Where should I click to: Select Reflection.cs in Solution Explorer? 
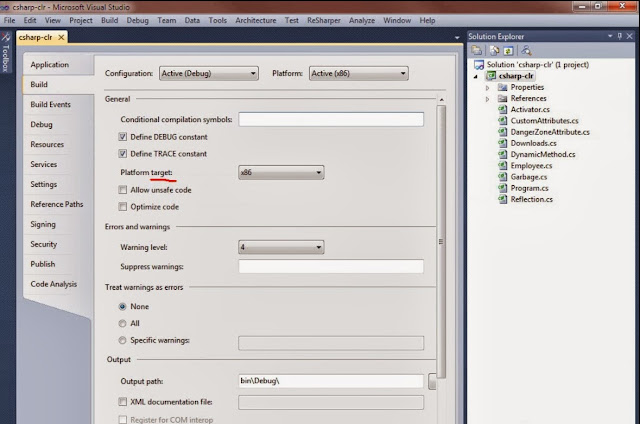531,200
